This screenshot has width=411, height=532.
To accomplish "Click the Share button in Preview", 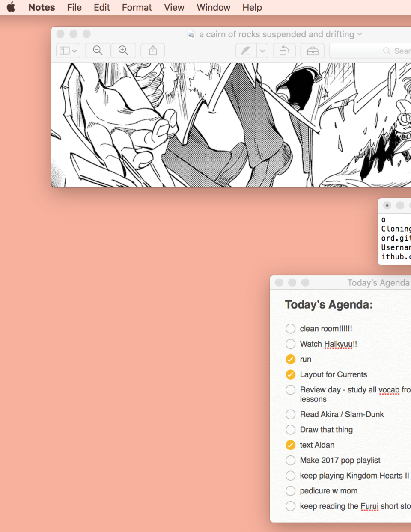I will pyautogui.click(x=153, y=51).
